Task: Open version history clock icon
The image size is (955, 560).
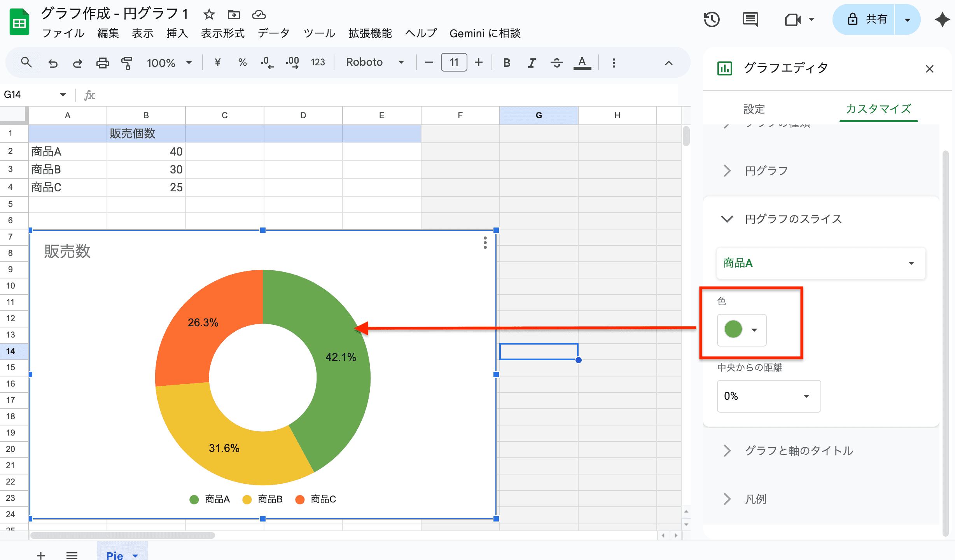Action: point(712,19)
